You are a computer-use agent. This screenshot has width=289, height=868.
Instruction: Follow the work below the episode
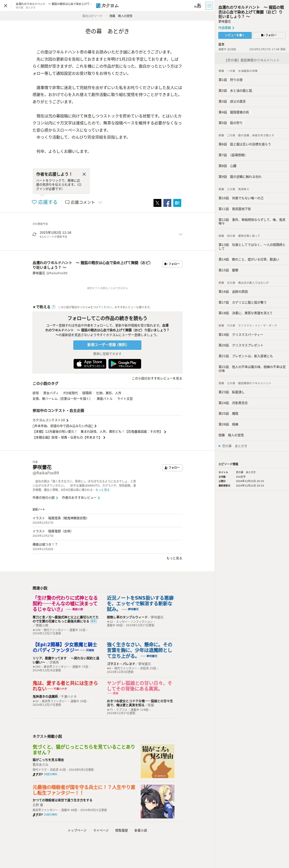pyautogui.click(x=172, y=264)
